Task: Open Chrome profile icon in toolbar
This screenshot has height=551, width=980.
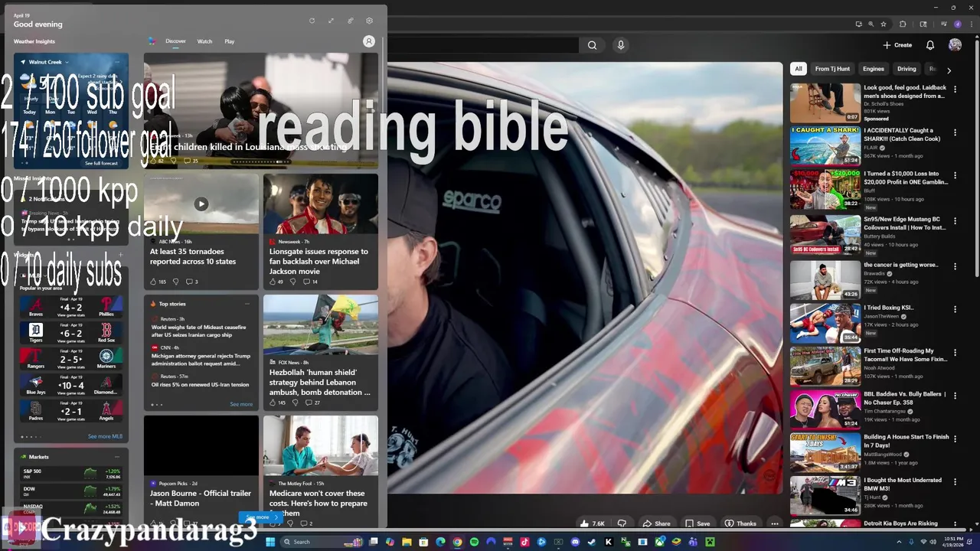Action: point(958,24)
